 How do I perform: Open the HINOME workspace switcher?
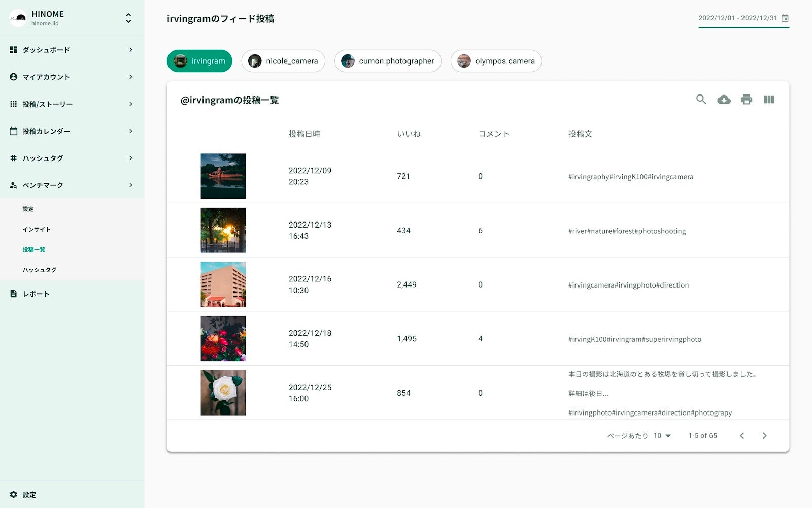click(128, 18)
